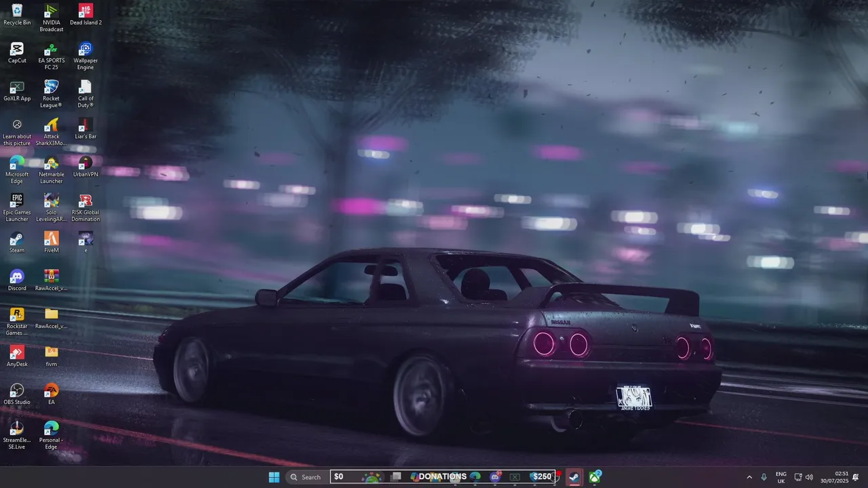Open the Discord desktop shortcut
The height and width of the screenshot is (488, 868).
(x=17, y=280)
